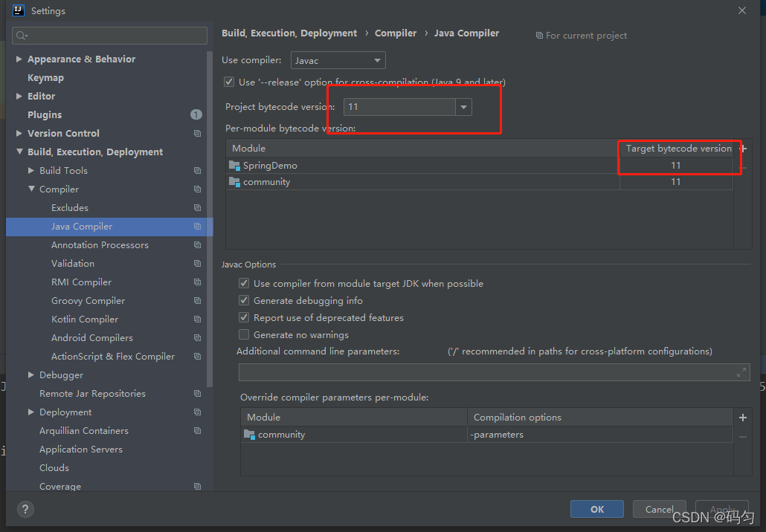Select Groovy Compiler in the tree
766x532 pixels.
coord(88,300)
